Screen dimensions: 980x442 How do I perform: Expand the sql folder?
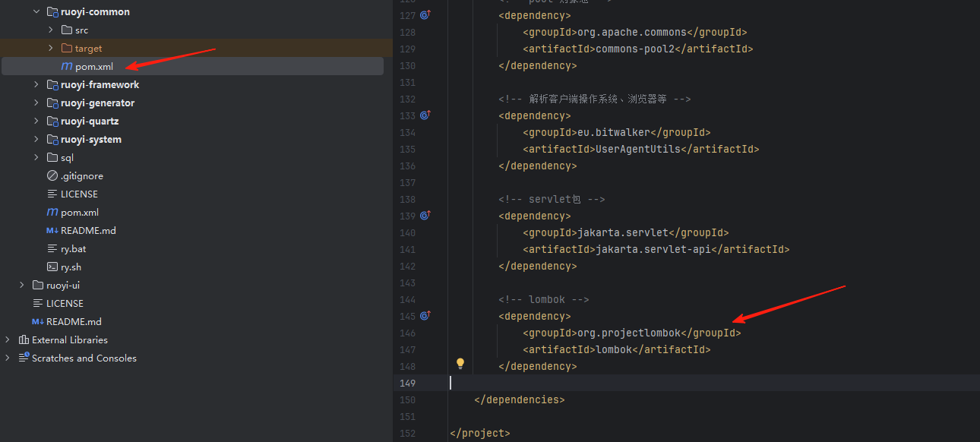tap(36, 157)
